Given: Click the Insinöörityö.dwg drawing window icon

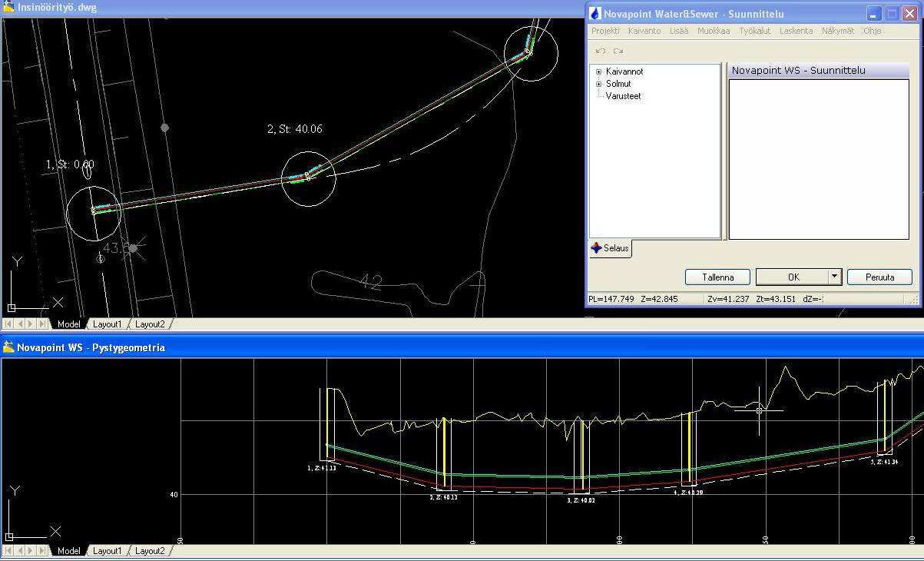Looking at the screenshot, I should point(8,8).
